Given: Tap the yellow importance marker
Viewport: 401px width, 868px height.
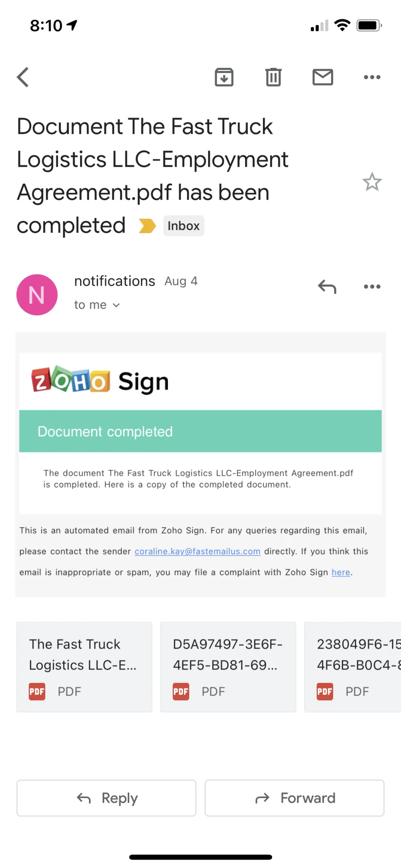Looking at the screenshot, I should 147,226.
